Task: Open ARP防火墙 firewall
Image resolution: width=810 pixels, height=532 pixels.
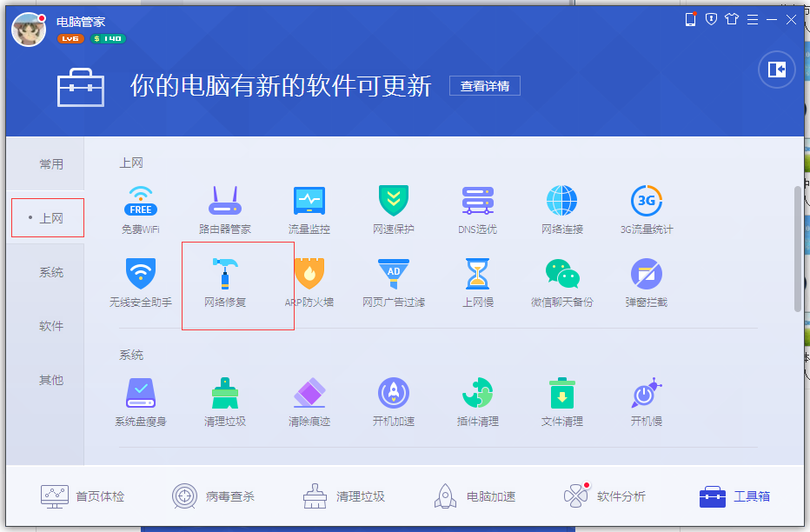Action: point(309,283)
